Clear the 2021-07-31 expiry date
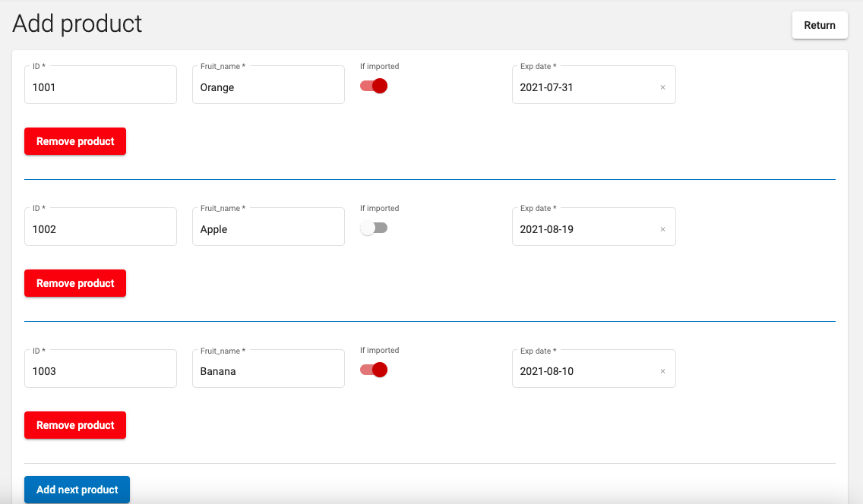The height and width of the screenshot is (504, 863). [x=662, y=87]
